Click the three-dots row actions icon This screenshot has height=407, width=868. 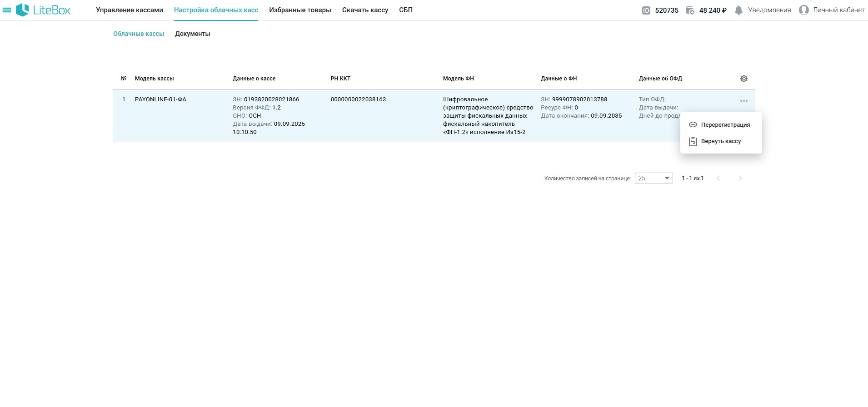[743, 101]
